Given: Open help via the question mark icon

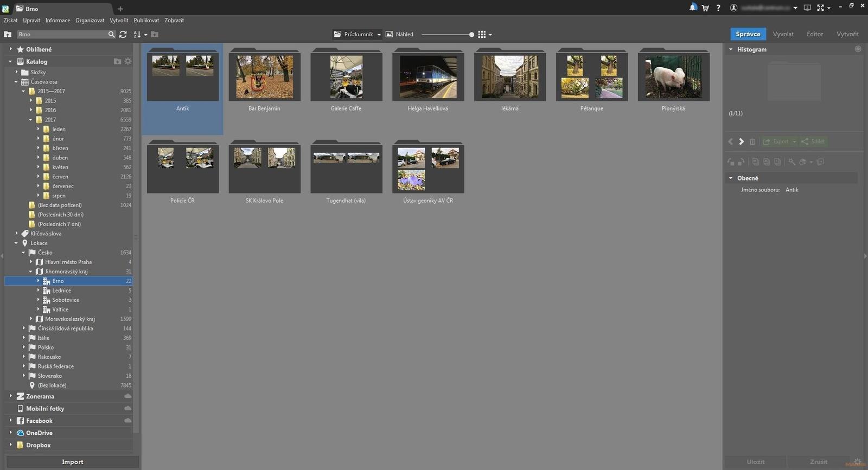Looking at the screenshot, I should click(718, 8).
